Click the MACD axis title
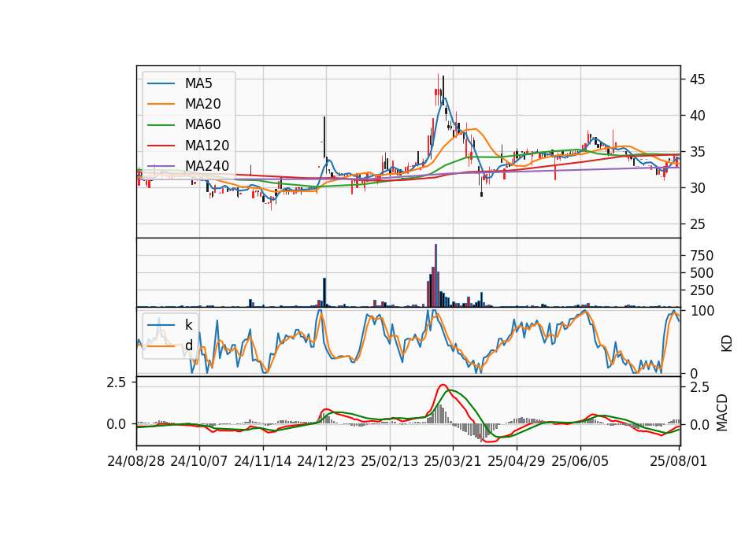756x543 pixels. coord(722,412)
